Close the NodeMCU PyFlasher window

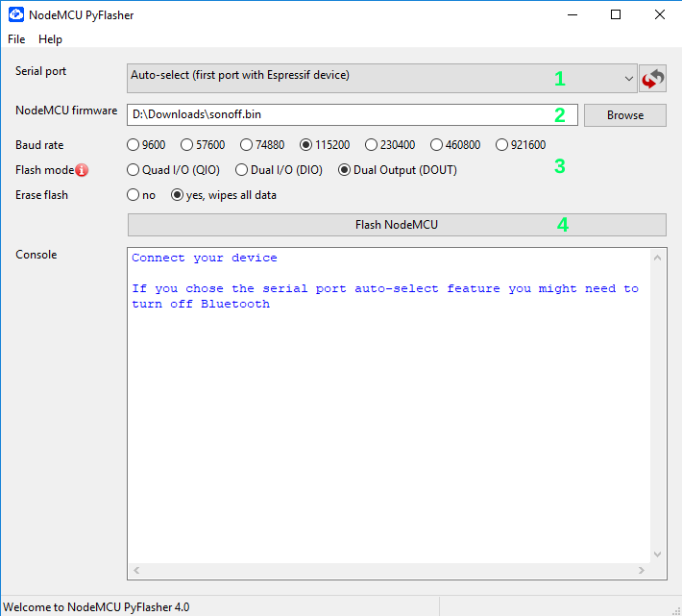[660, 14]
